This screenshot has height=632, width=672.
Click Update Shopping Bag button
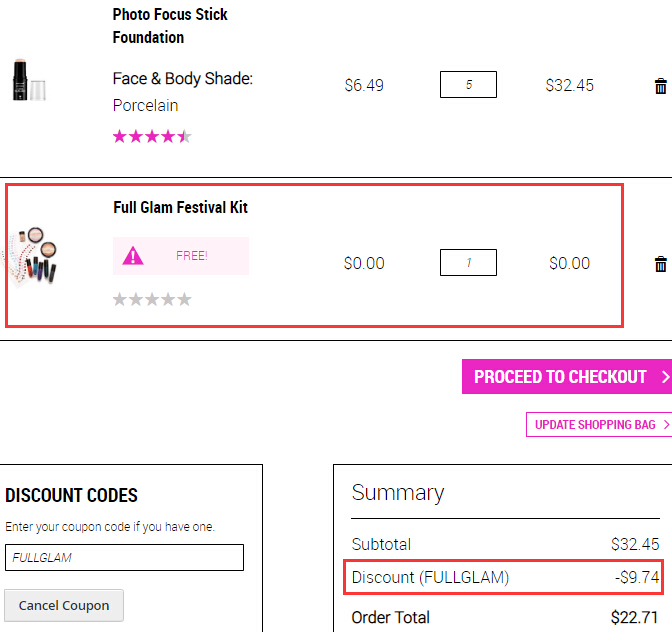[599, 424]
